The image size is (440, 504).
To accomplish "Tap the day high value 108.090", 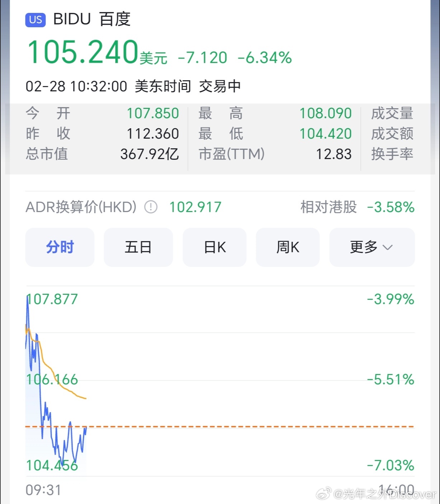I will [326, 114].
